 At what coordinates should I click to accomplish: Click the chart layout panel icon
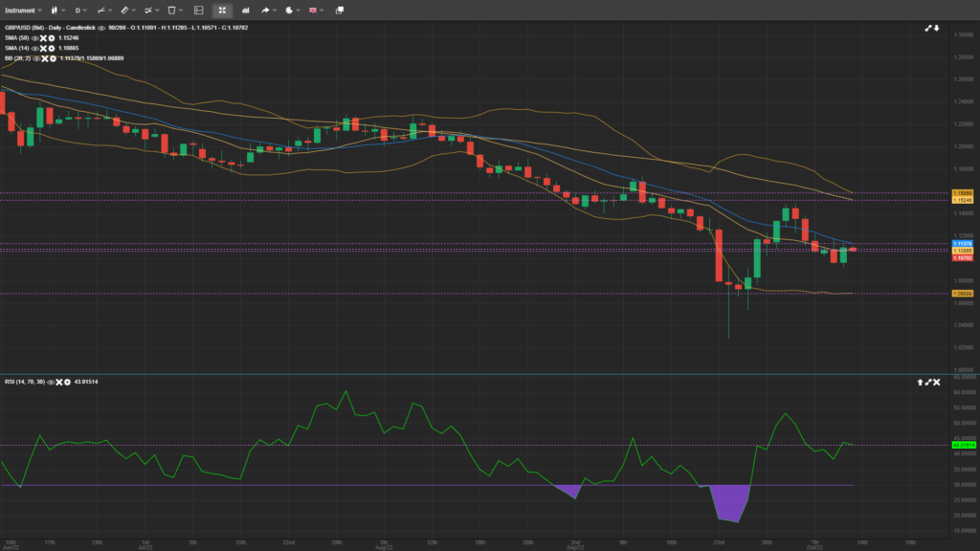198,11
